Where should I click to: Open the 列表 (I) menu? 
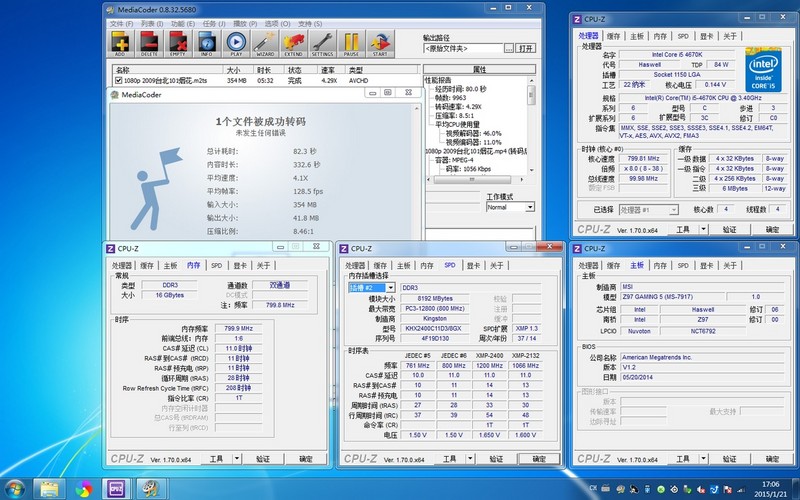pos(152,23)
